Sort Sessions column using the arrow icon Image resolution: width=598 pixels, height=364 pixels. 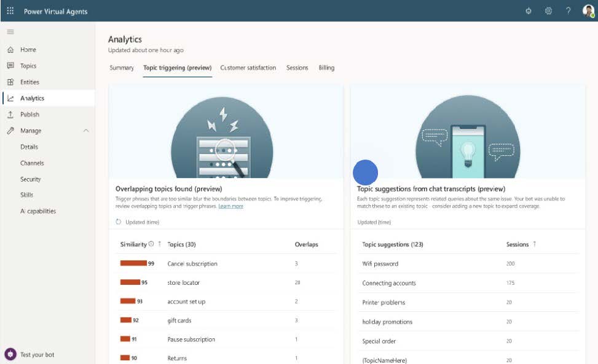534,244
